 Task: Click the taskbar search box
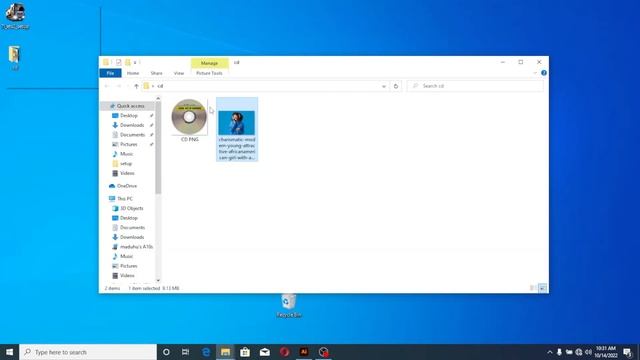(x=88, y=352)
